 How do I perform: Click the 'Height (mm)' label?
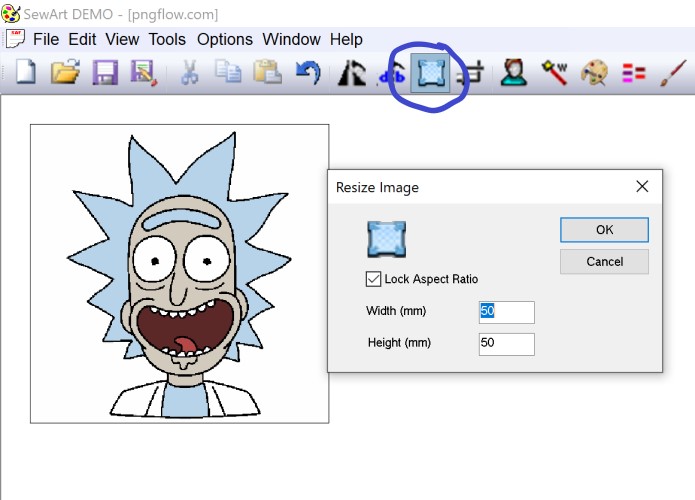tap(399, 343)
